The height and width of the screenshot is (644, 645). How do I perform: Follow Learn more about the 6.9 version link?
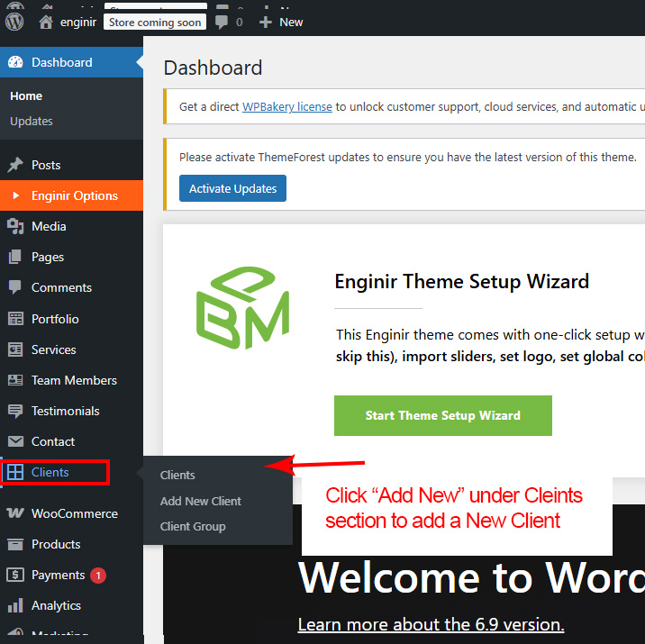point(431,624)
